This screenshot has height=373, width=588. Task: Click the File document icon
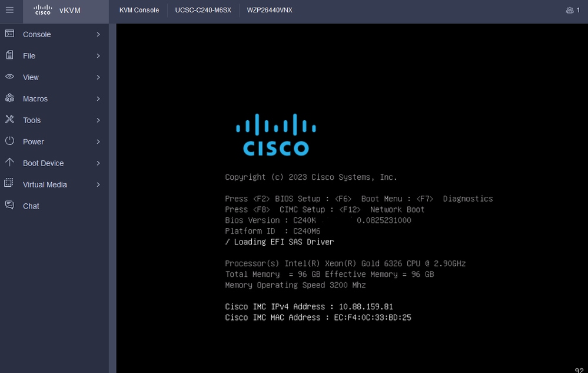click(x=10, y=55)
